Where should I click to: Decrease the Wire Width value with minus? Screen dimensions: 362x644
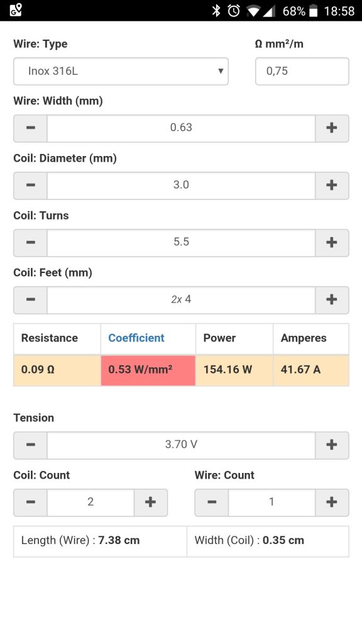click(x=30, y=128)
